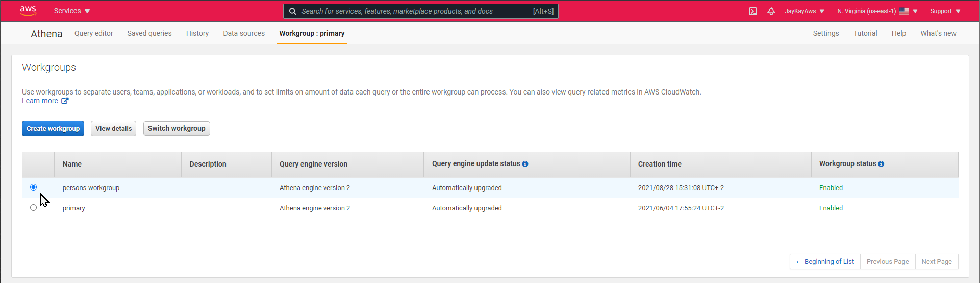The image size is (980, 283).
Task: Select the persons-workgroup radio button
Action: pos(34,187)
